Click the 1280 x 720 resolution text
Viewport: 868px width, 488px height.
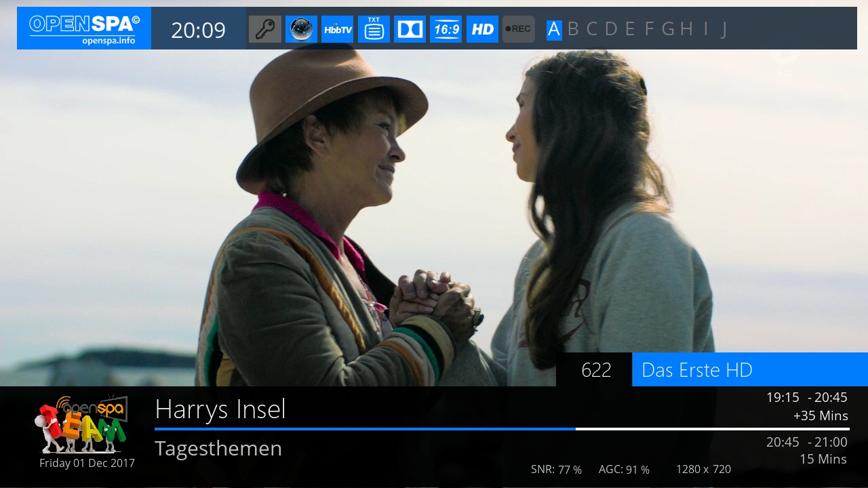click(x=703, y=469)
